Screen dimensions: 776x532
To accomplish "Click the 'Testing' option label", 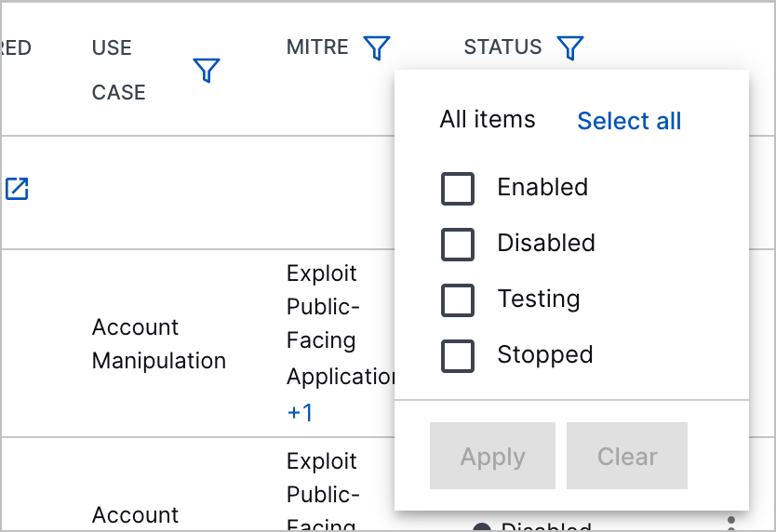I will tap(539, 299).
